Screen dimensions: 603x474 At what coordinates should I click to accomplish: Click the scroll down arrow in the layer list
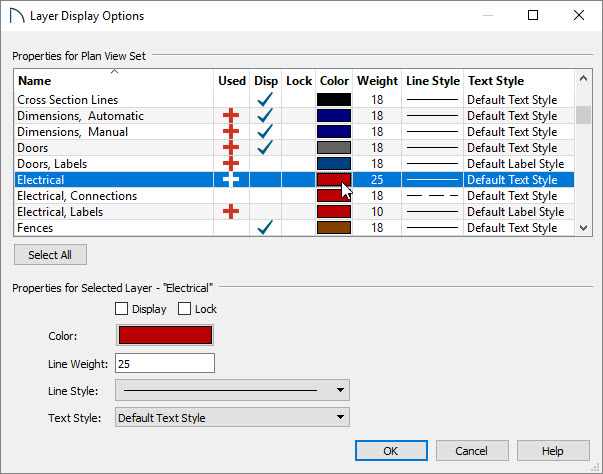[583, 228]
